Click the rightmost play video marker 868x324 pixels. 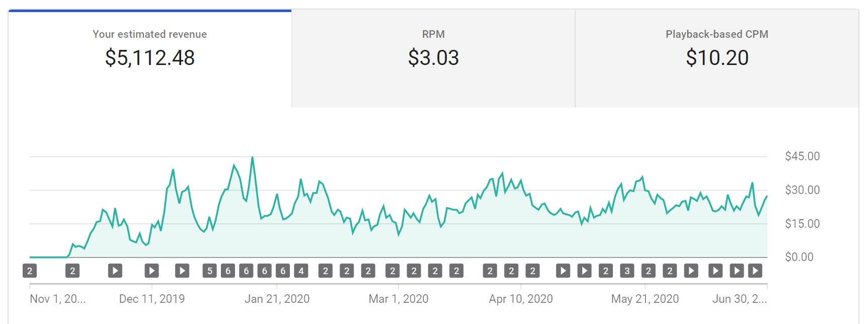click(x=755, y=271)
